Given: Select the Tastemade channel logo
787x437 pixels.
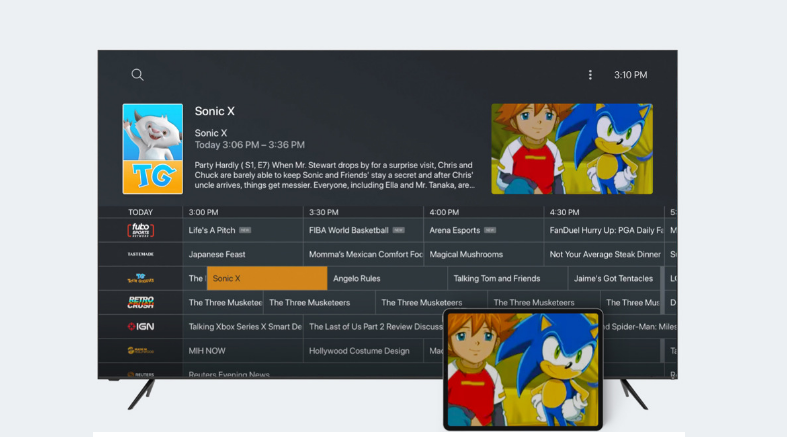Looking at the screenshot, I should click(140, 254).
